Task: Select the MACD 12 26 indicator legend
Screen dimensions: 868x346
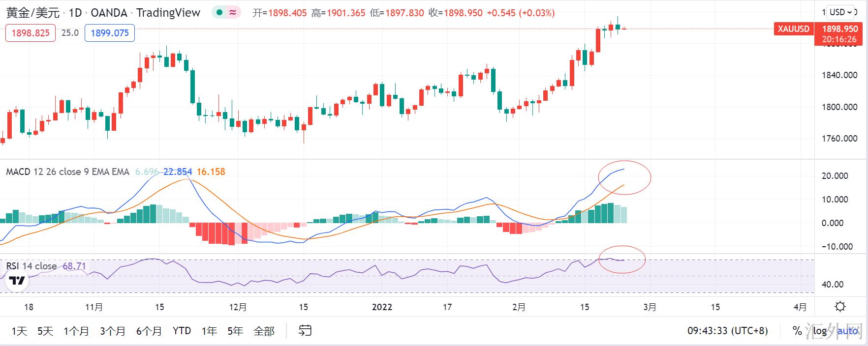Action: click(67, 172)
